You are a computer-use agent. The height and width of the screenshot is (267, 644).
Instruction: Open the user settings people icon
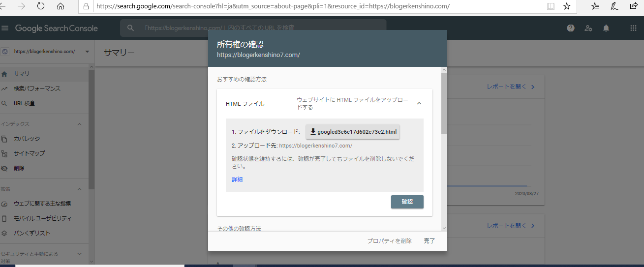coord(588,28)
